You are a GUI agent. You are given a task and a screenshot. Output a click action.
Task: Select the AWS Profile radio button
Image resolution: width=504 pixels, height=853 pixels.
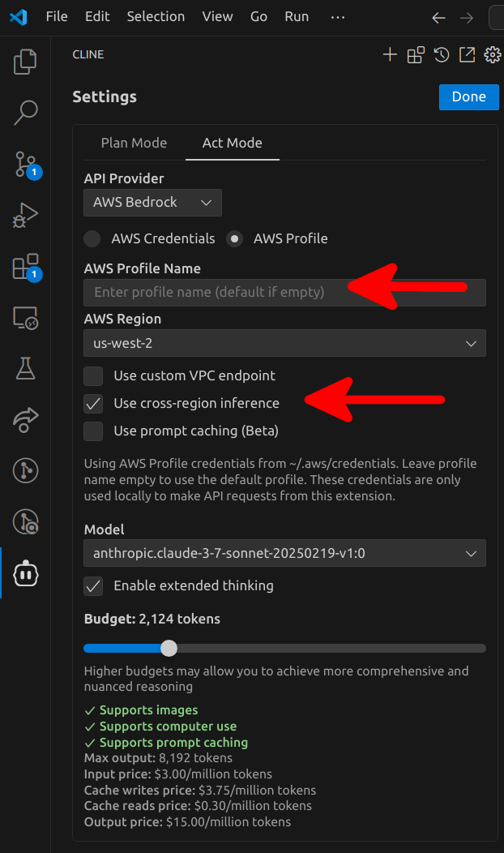coord(234,238)
